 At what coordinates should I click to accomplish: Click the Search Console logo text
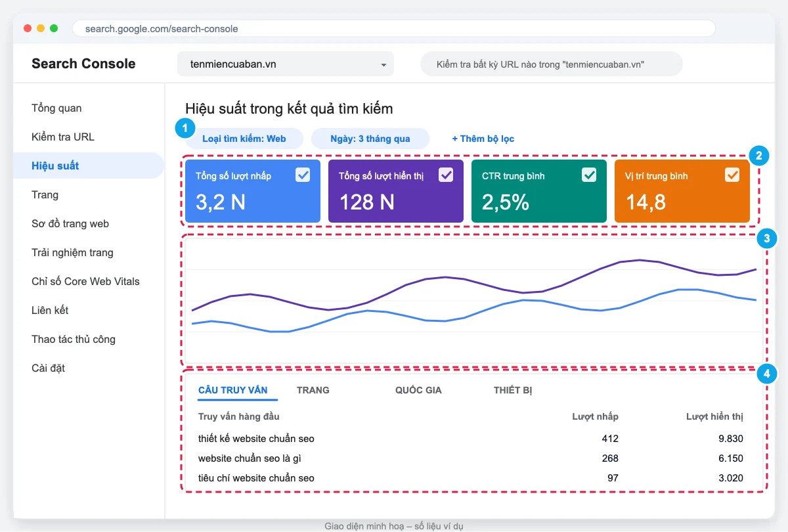tap(83, 64)
